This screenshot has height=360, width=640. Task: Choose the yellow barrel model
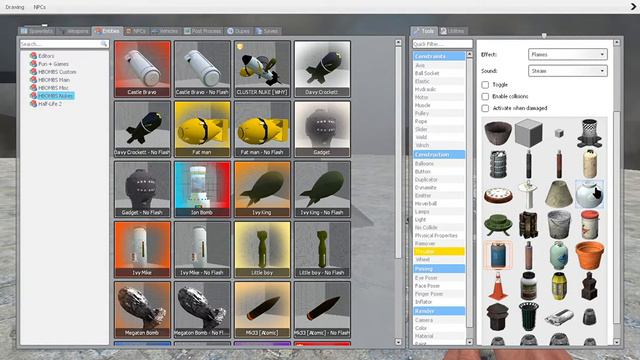[x=559, y=286]
